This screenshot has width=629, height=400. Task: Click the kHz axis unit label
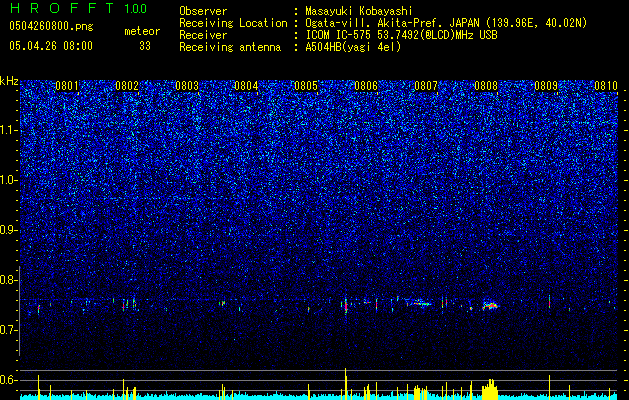pos(9,81)
